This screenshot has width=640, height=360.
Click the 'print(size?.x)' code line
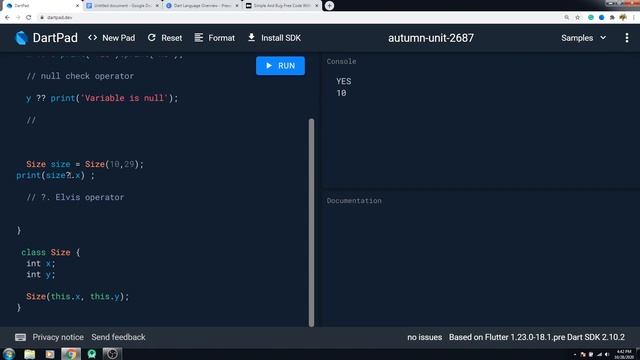point(55,176)
